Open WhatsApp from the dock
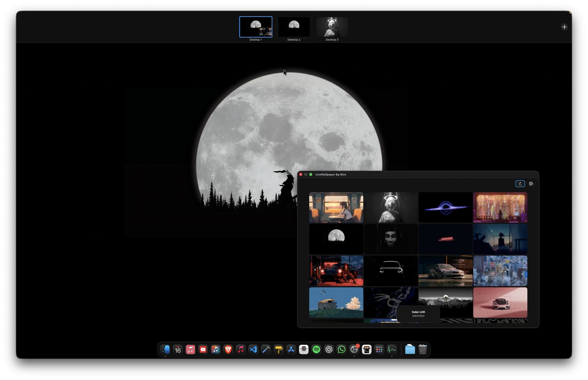This screenshot has width=588, height=380. click(341, 350)
